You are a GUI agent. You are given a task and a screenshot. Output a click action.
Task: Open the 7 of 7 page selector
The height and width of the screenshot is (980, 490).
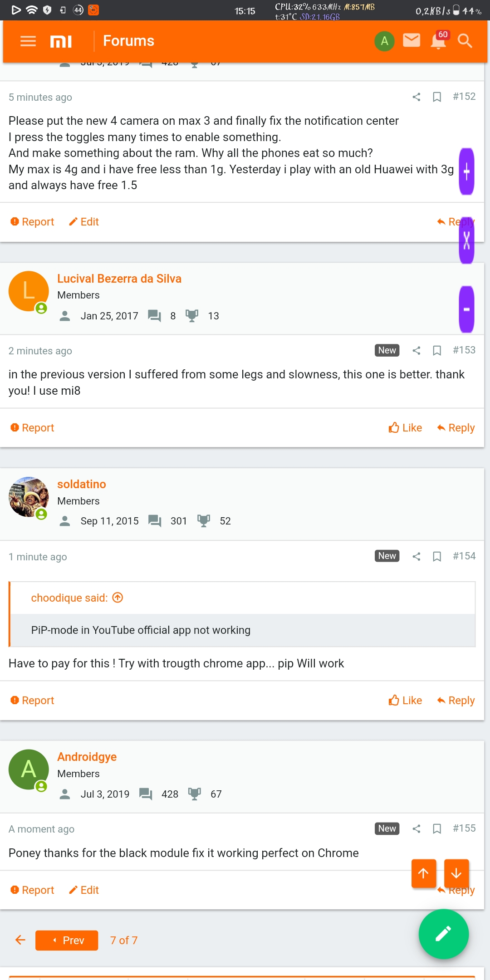[x=124, y=940]
